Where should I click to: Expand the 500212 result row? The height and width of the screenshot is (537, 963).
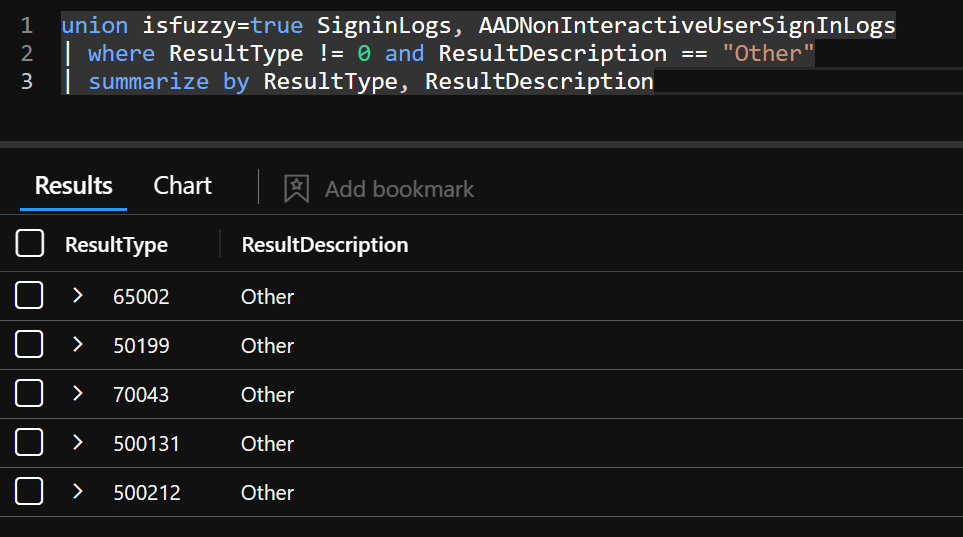coord(77,491)
